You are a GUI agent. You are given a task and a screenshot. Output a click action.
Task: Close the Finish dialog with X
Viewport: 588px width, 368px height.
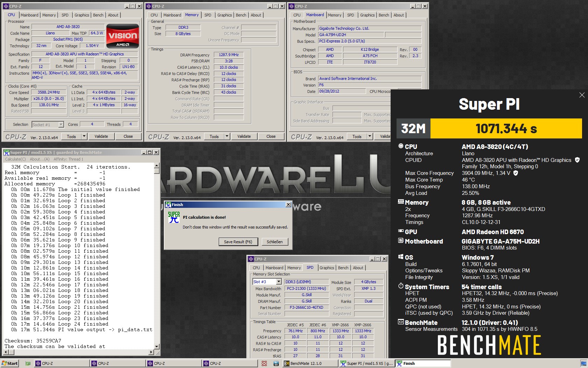pyautogui.click(x=288, y=205)
